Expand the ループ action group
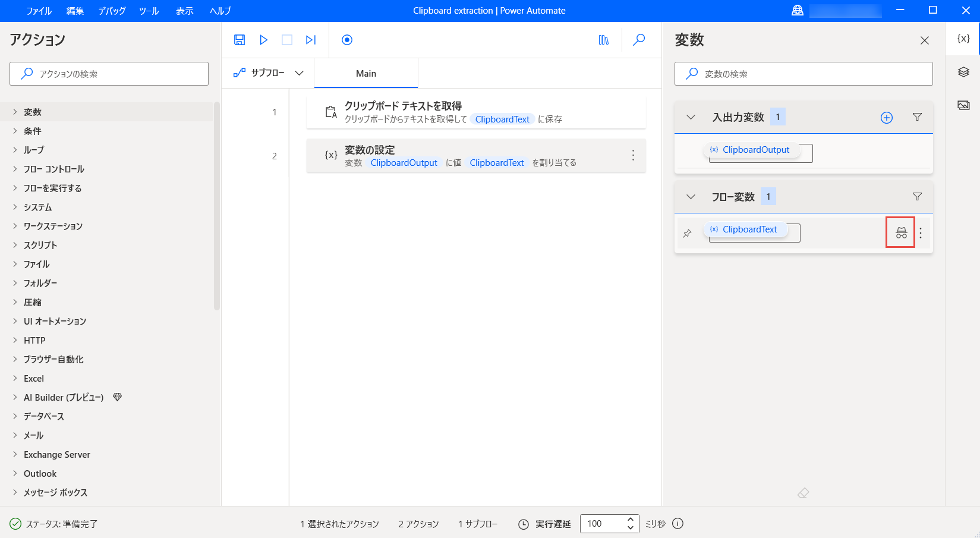The width and height of the screenshot is (980, 538). pos(15,150)
